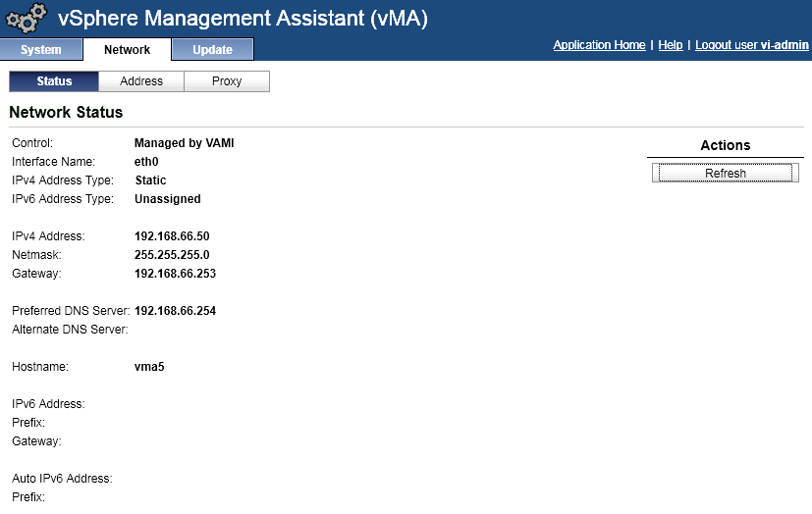
Task: Select the Network tab
Action: point(127,50)
